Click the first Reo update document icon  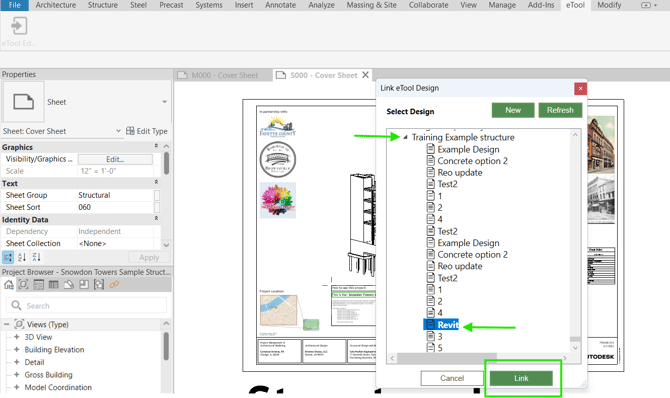tap(431, 172)
